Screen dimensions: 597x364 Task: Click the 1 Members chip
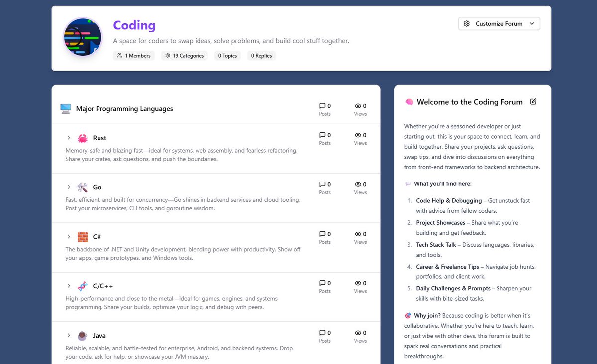click(x=134, y=55)
